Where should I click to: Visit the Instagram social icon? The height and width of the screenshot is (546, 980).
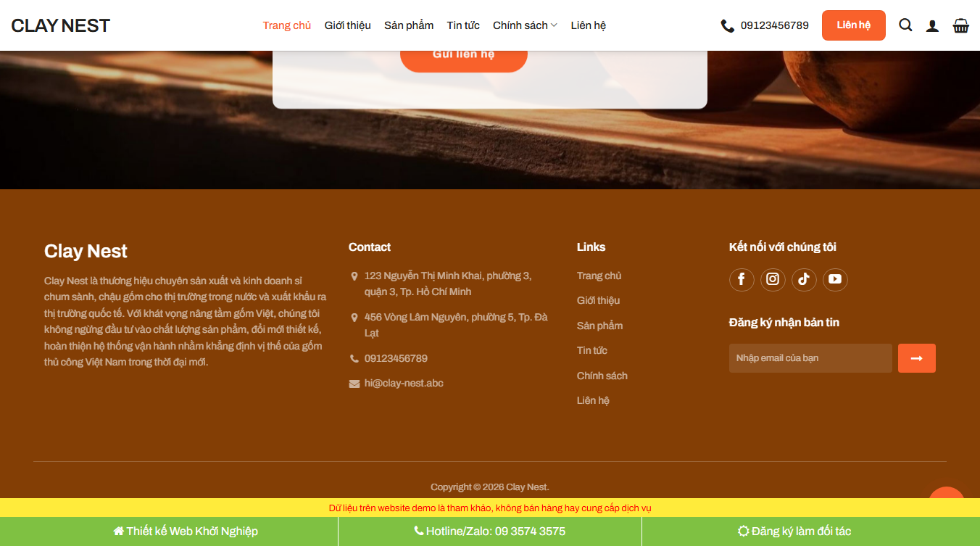point(773,279)
